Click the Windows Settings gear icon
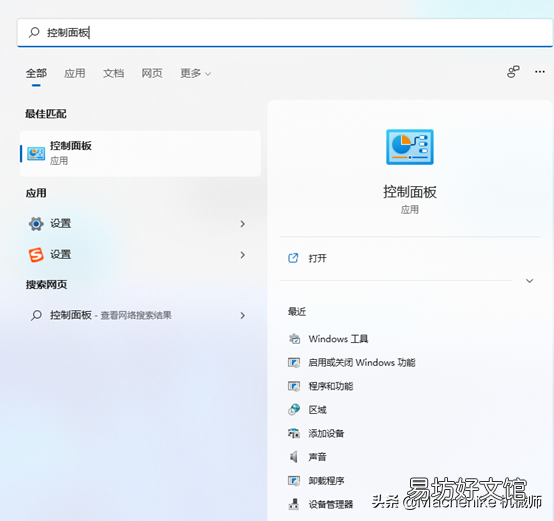 pos(36,224)
